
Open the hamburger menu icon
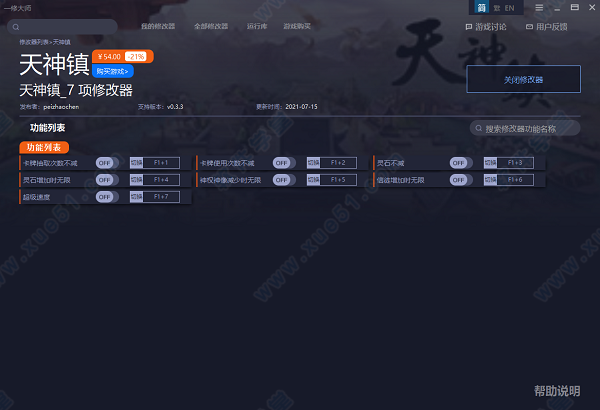click(539, 8)
